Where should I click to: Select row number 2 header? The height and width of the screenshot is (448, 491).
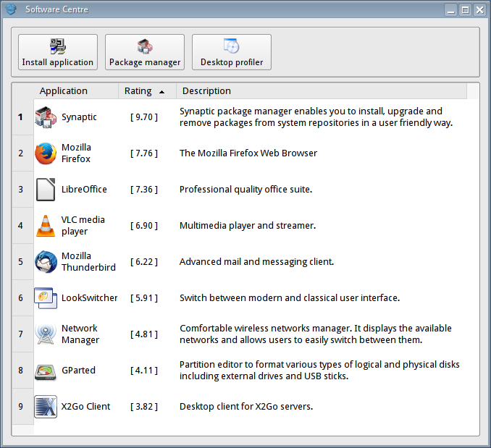click(22, 153)
